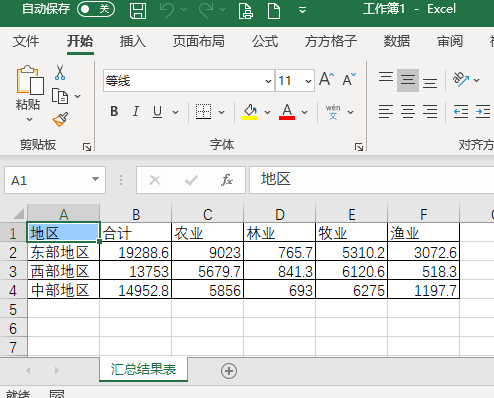The height and width of the screenshot is (398, 494).
Task: Bottom align cell contents
Action: point(430,83)
